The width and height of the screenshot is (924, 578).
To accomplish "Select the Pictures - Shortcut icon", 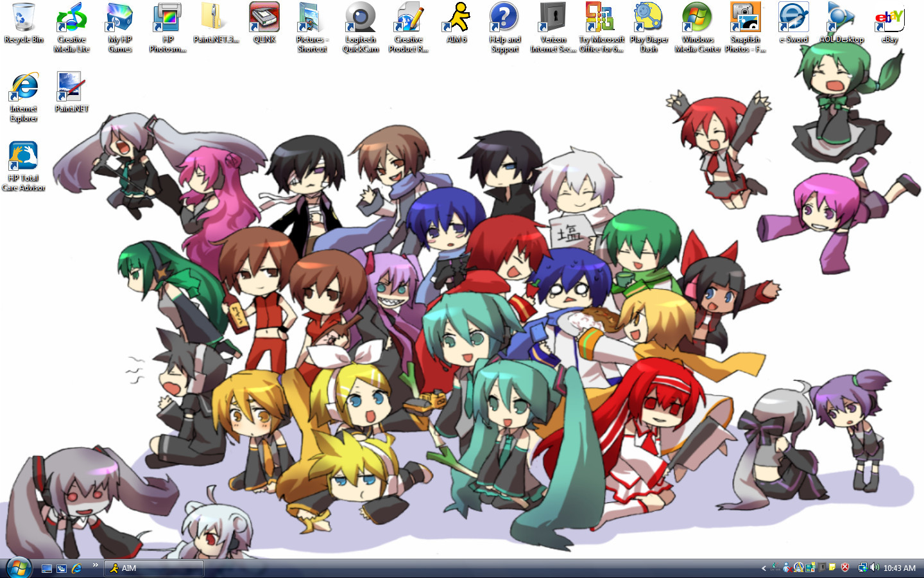I will pos(312,28).
